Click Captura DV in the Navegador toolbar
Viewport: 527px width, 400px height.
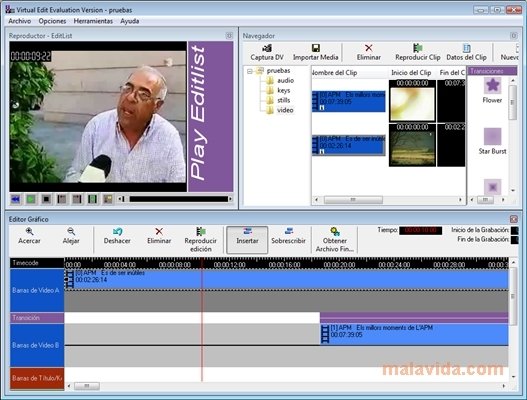(267, 53)
